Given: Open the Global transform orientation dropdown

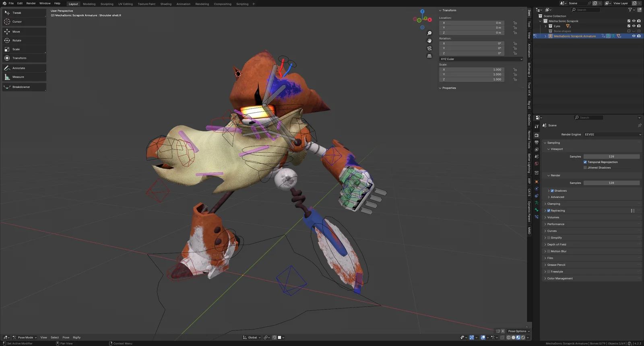Looking at the screenshot, I should coord(252,338).
